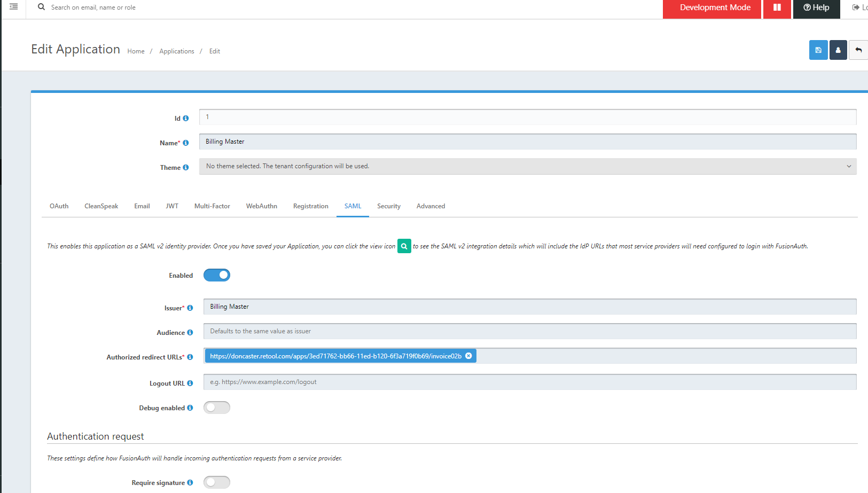Toggle the sidebar menu icon
The image size is (868, 493).
click(13, 7)
